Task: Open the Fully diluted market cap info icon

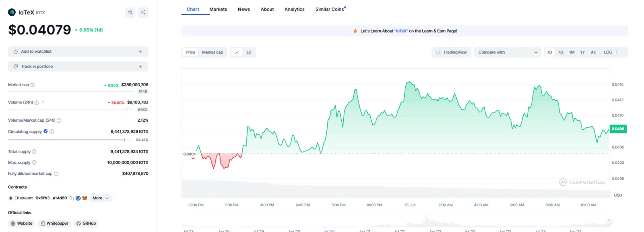Action: (56, 174)
